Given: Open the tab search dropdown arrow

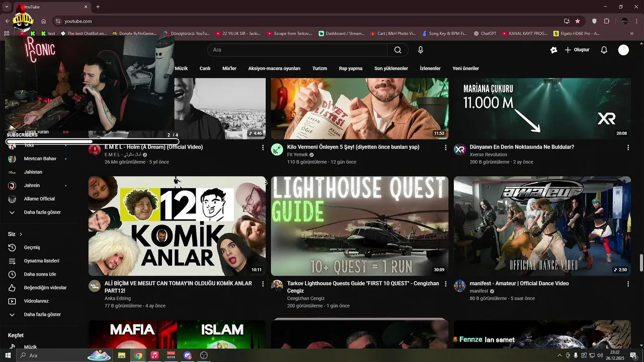Looking at the screenshot, I should click(7, 7).
